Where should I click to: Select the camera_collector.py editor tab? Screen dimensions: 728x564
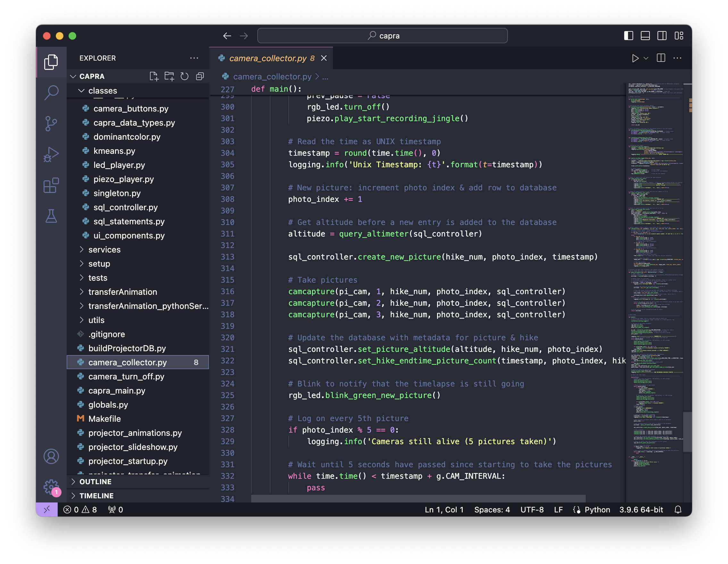pos(268,58)
